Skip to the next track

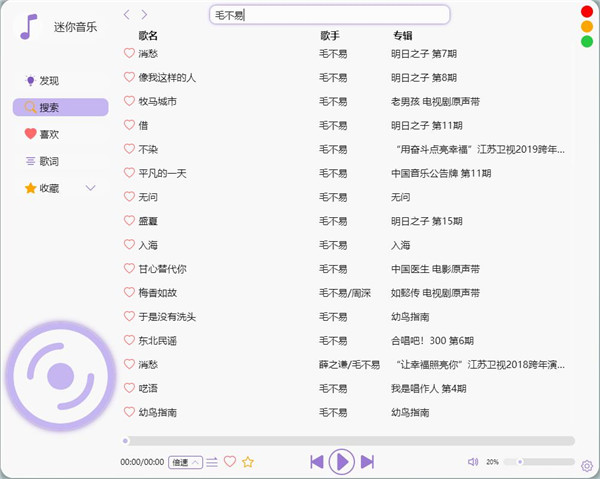coord(367,462)
